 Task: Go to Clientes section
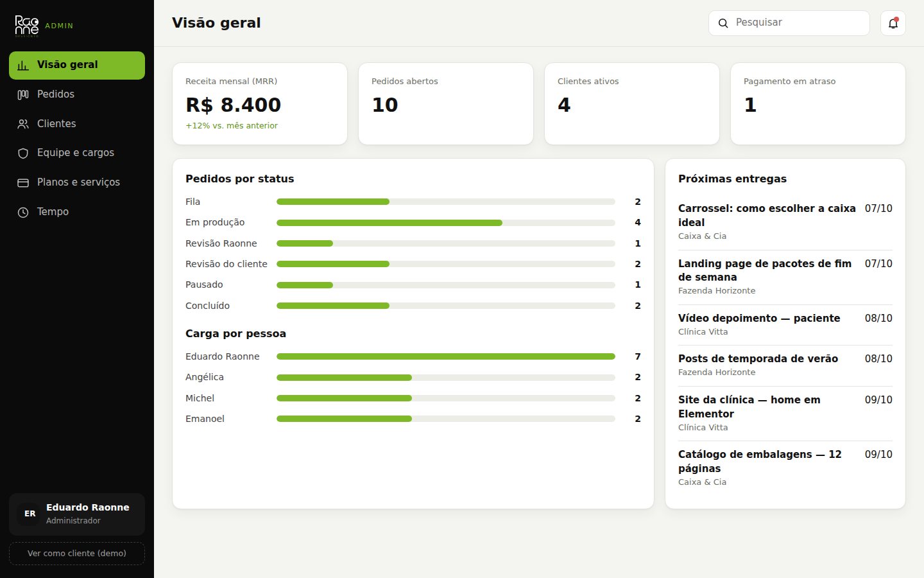(77, 124)
